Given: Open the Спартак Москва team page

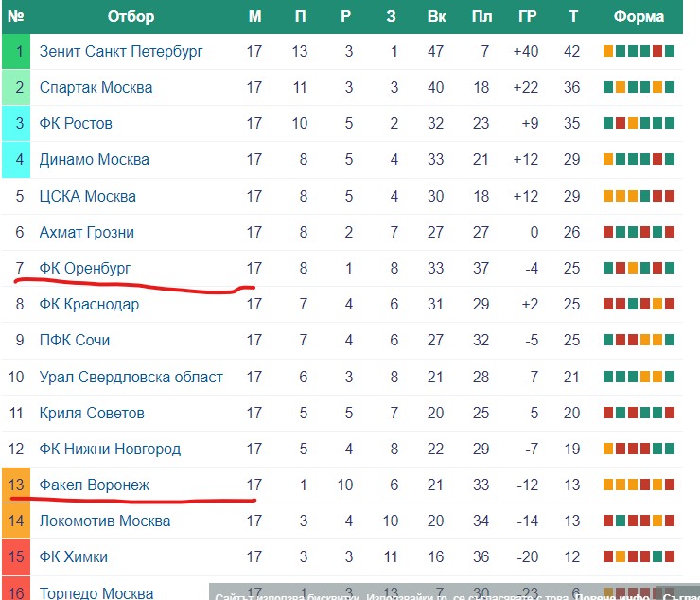Looking at the screenshot, I should point(96,88).
